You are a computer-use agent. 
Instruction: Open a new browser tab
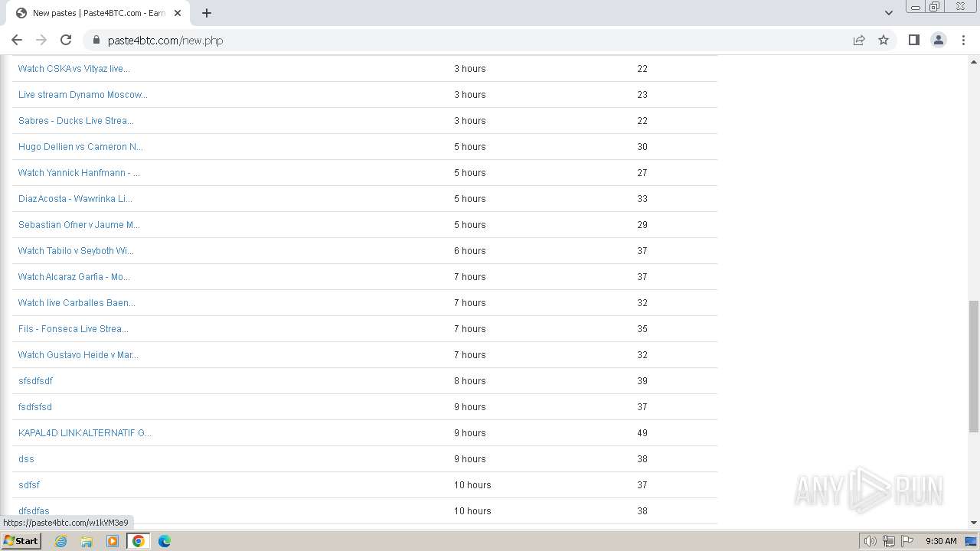207,13
